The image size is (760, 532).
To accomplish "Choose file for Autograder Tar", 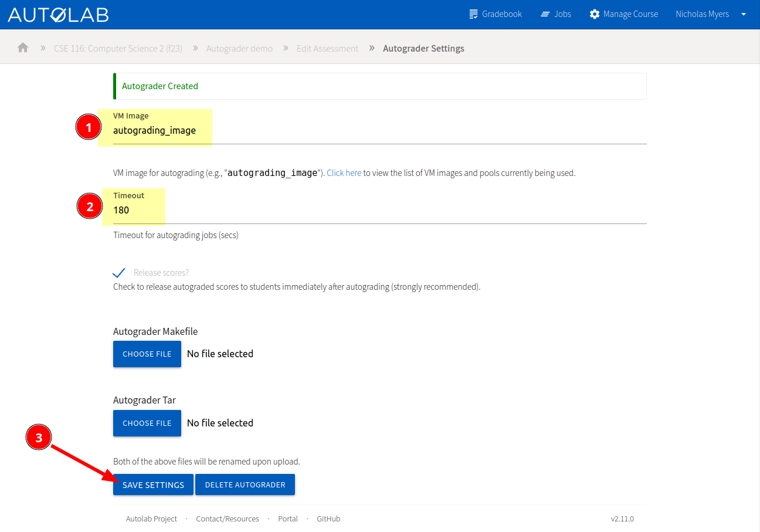I will click(x=147, y=423).
